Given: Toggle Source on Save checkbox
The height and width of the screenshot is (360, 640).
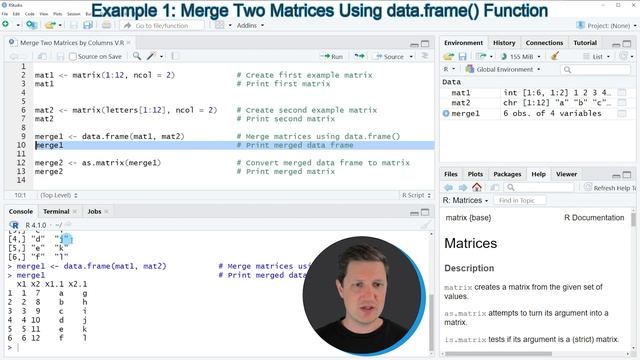Looking at the screenshot, I should click(x=73, y=56).
